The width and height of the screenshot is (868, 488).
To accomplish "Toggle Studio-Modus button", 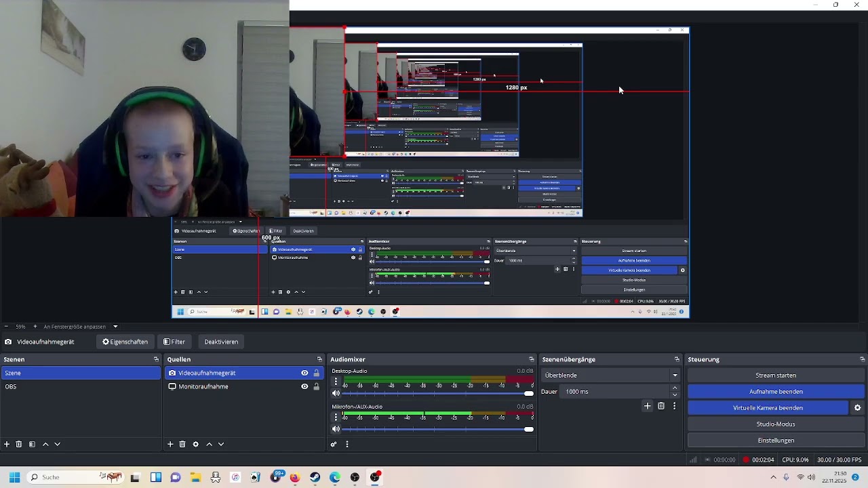I will pyautogui.click(x=776, y=424).
